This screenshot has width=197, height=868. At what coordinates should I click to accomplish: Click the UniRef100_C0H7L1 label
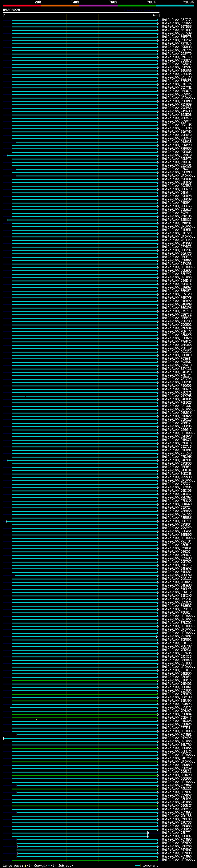click(x=176, y=521)
